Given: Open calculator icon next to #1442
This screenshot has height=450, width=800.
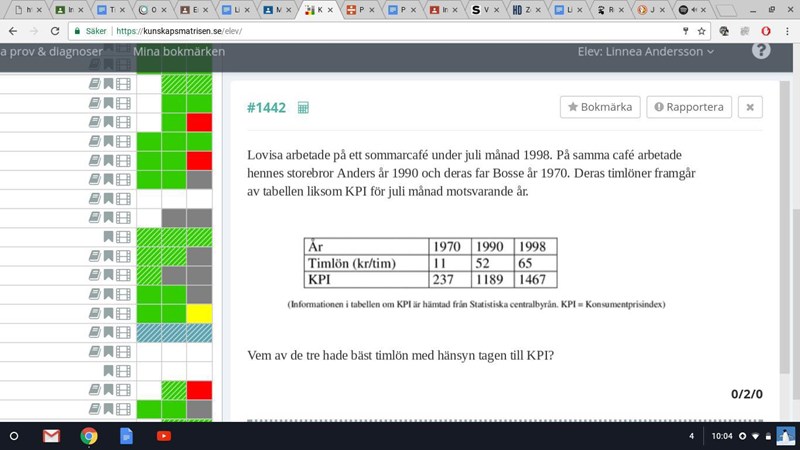Looking at the screenshot, I should [304, 108].
